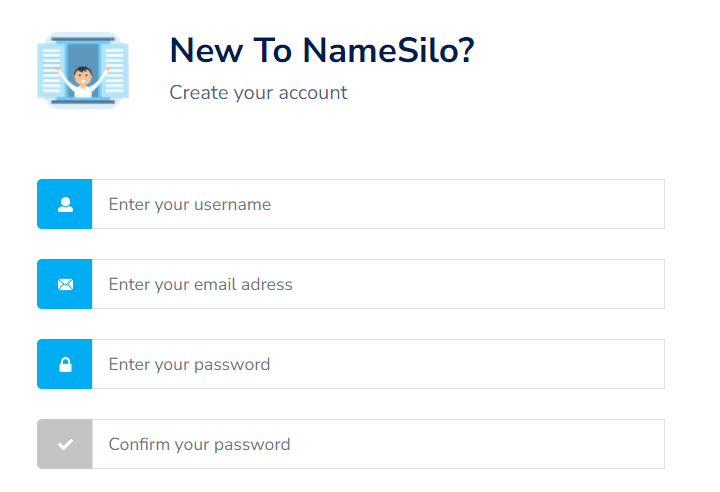Viewport: 720px width, 492px height.
Task: Focus the 'Enter your email adress' field
Action: (378, 284)
